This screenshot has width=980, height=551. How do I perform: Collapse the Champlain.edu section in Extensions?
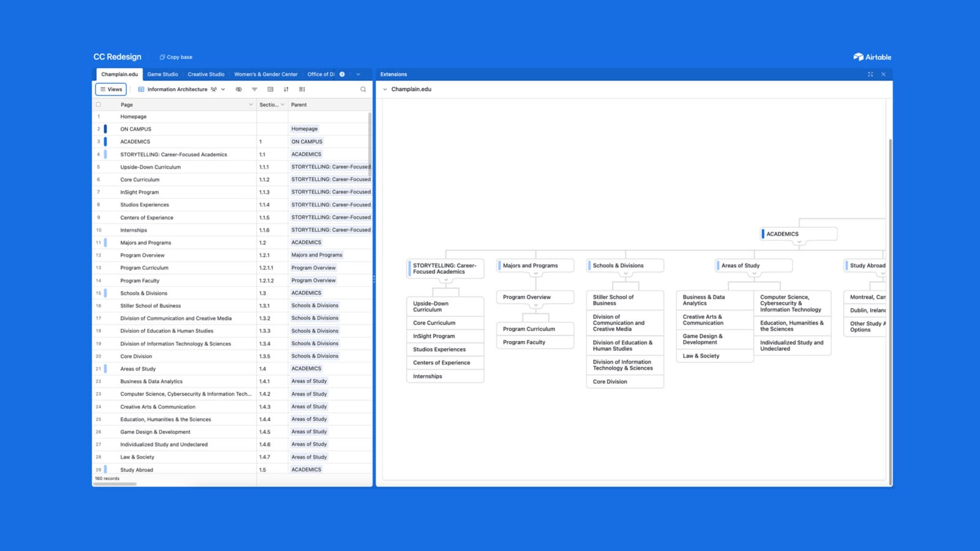[385, 89]
